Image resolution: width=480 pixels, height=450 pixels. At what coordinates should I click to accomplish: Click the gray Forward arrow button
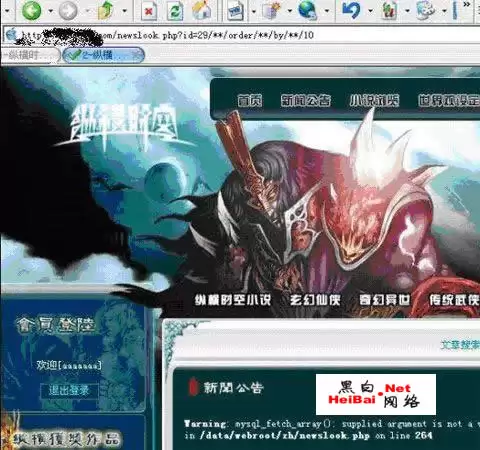(x=68, y=11)
